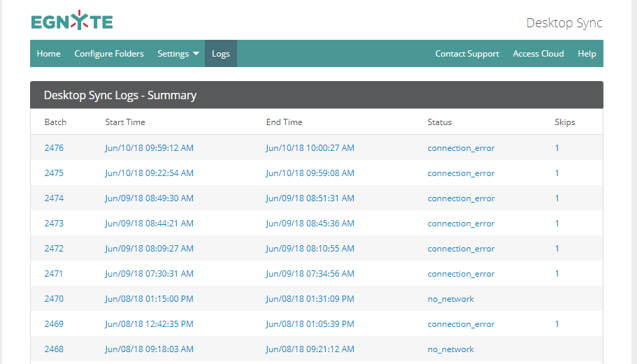Viewport: 637px width, 364px height.
Task: Click end time Jun/08/18 01:05:39 PM
Action: tap(310, 323)
